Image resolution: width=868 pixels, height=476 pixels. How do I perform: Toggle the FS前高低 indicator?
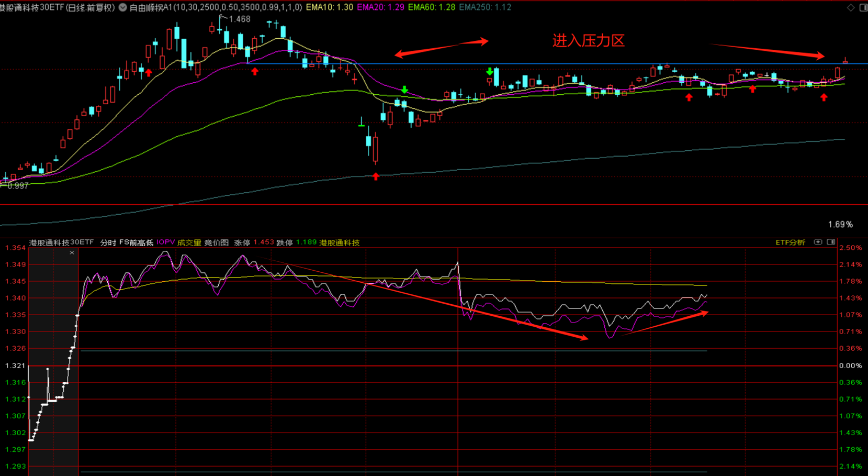point(137,242)
